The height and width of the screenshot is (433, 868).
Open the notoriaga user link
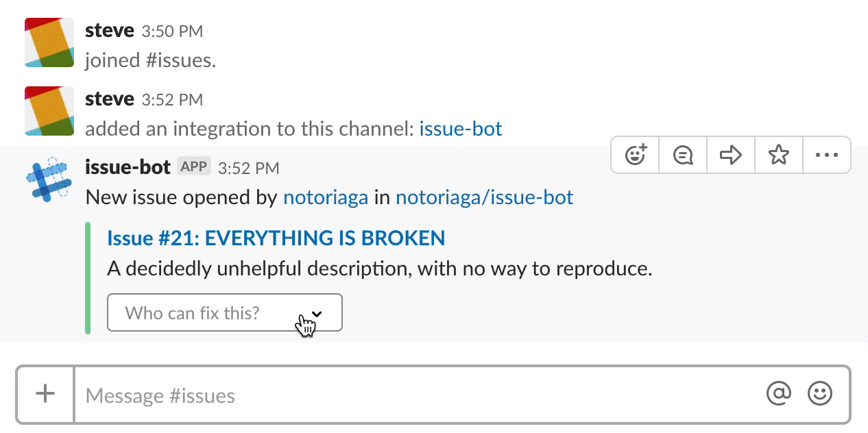click(326, 198)
